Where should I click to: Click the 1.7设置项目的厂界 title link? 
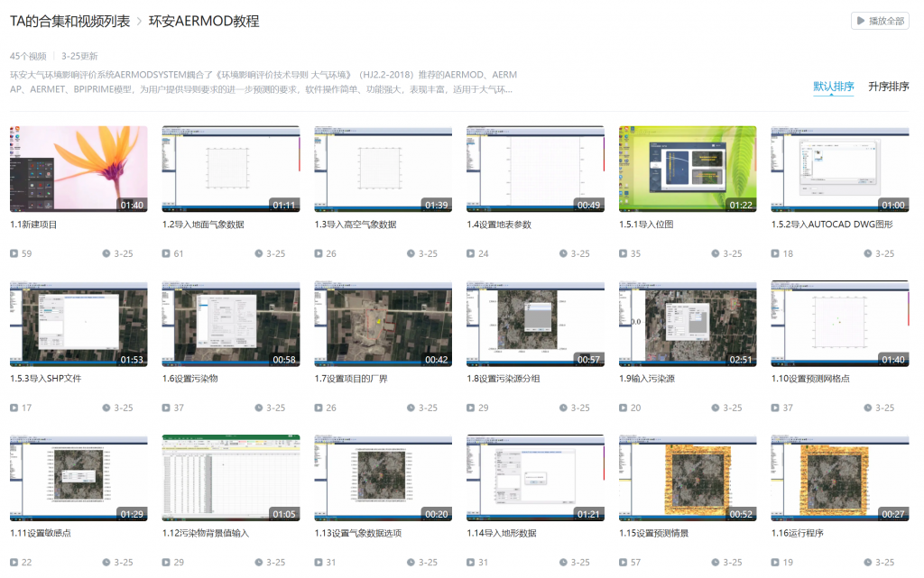[x=356, y=379]
